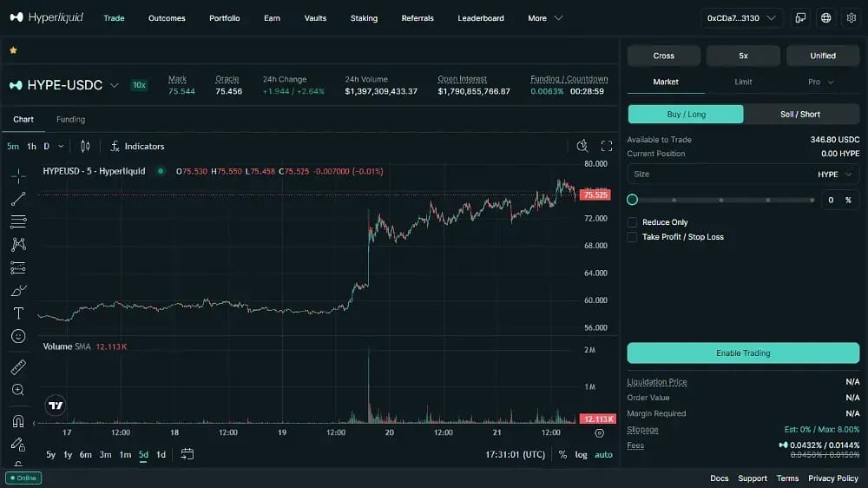Switch to the Chart tab

[x=23, y=119]
